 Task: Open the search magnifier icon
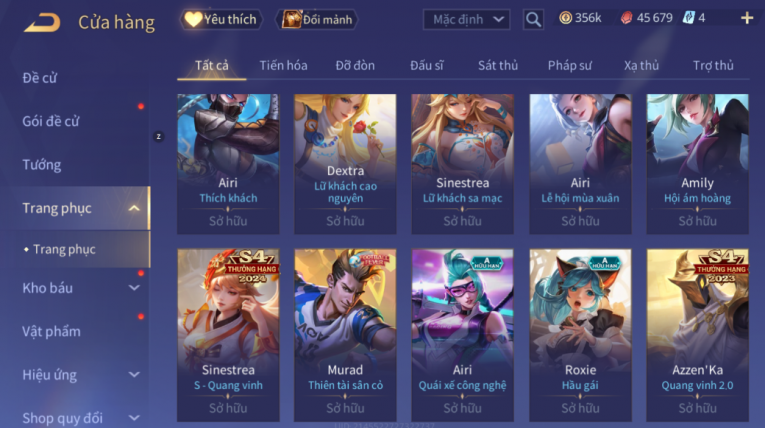point(533,20)
